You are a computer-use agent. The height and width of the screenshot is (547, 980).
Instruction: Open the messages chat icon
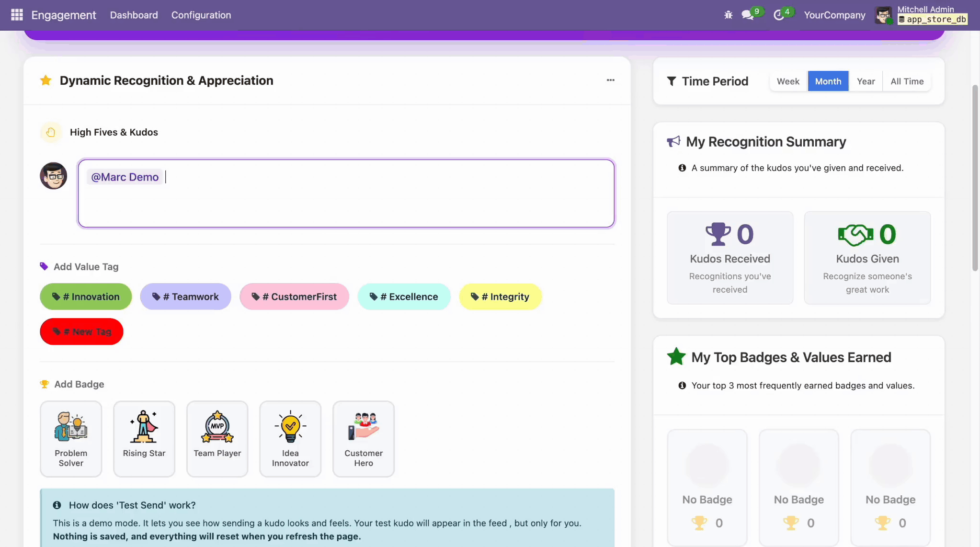pos(747,15)
